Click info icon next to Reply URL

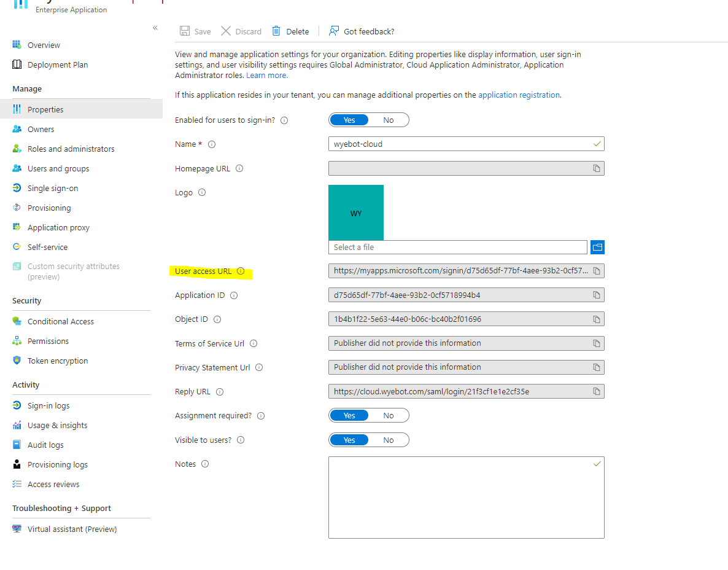pyautogui.click(x=220, y=392)
